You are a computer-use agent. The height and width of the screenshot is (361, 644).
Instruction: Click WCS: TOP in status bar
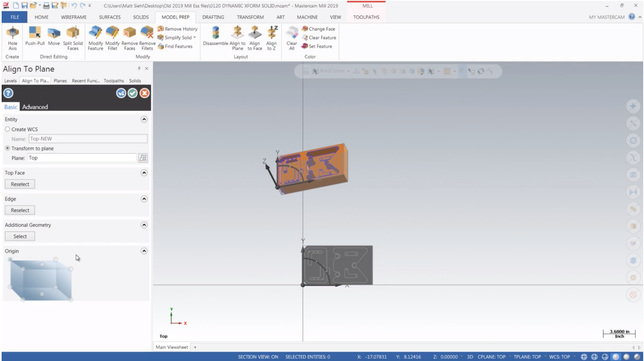point(559,357)
